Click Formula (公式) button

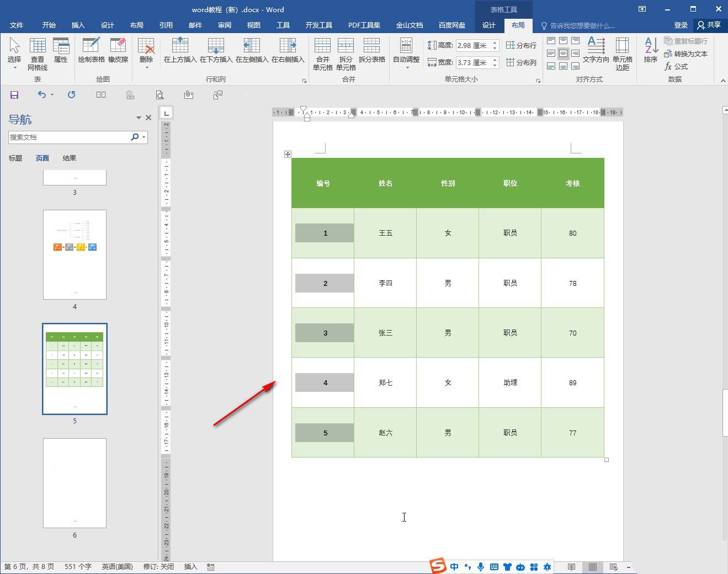(676, 66)
